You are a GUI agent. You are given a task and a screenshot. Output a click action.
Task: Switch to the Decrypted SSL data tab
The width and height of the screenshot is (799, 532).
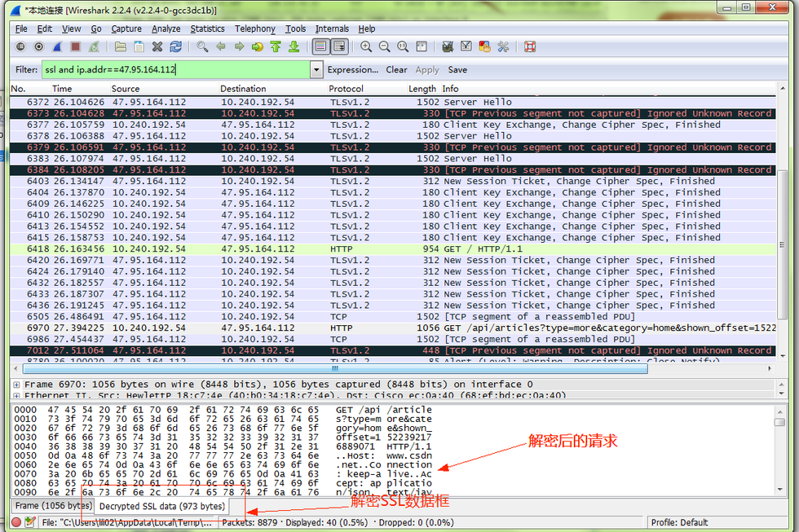162,506
